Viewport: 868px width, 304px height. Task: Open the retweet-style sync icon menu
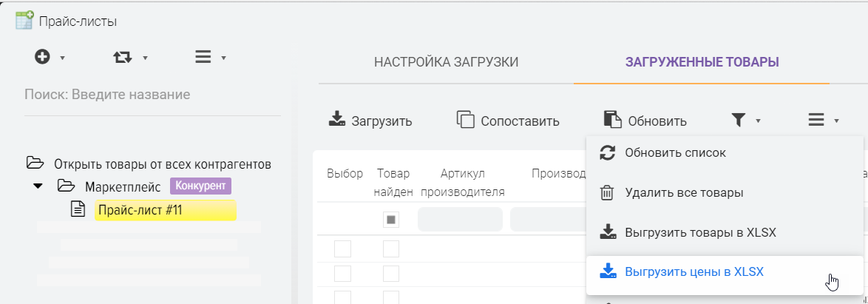123,57
